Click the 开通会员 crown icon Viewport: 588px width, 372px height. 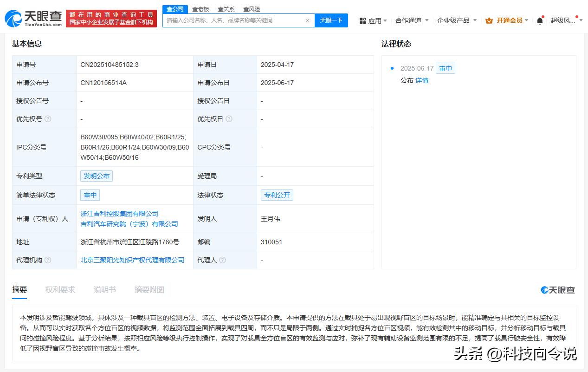pyautogui.click(x=489, y=20)
